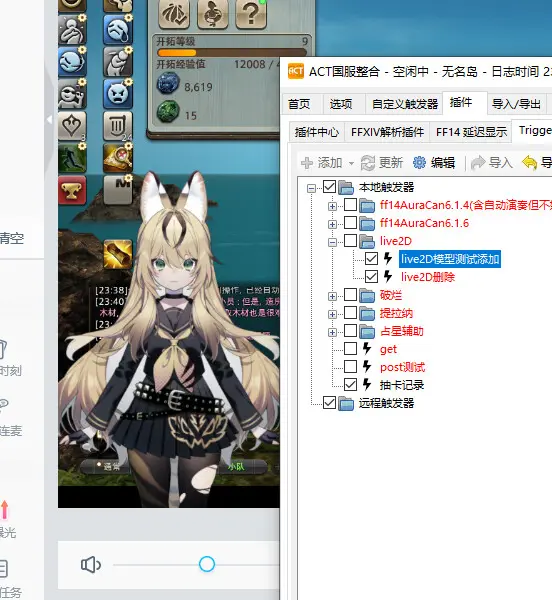Click the leaf-with-checkmark icon in game panel
Viewport: 552px width, 600px height.
click(174, 15)
